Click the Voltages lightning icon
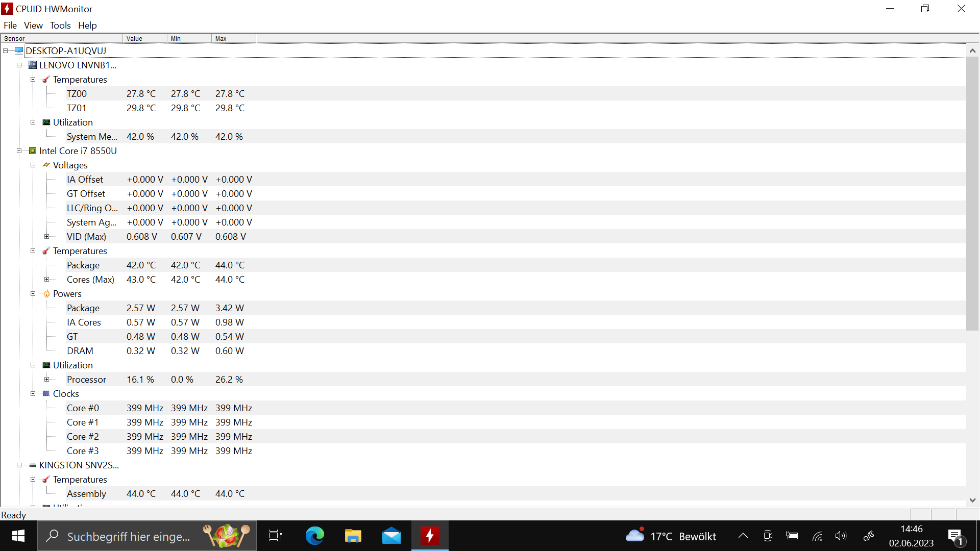This screenshot has width=980, height=551. 46,165
